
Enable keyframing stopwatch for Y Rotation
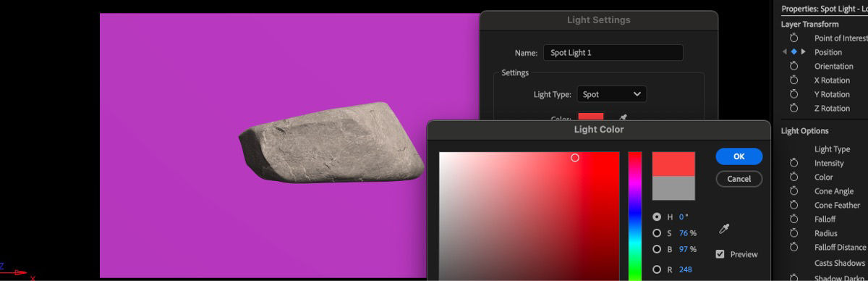click(x=793, y=94)
